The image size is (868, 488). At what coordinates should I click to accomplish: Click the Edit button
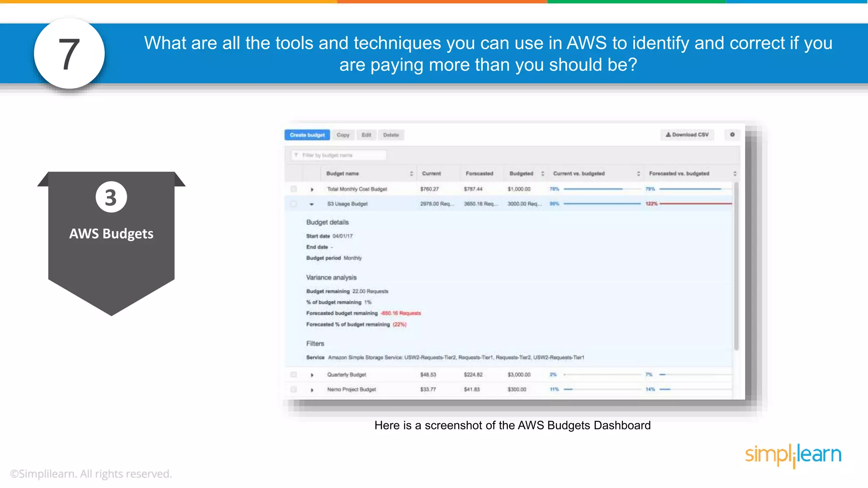tap(366, 135)
